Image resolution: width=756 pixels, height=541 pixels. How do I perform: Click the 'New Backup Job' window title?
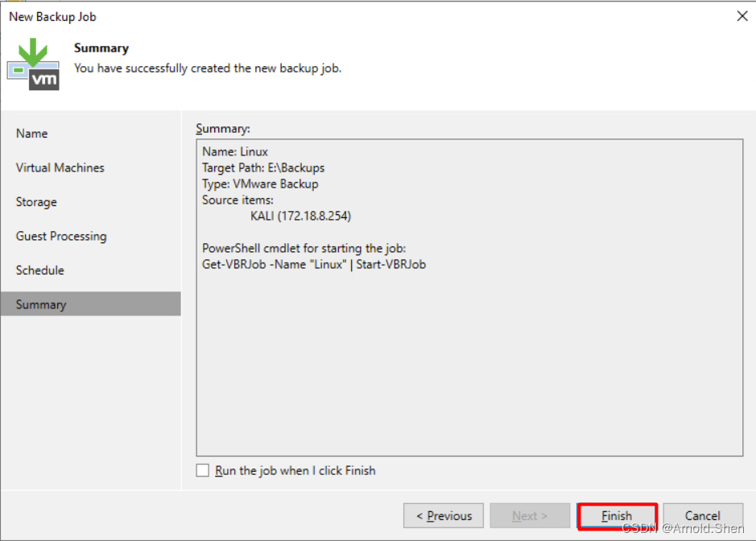(x=52, y=17)
